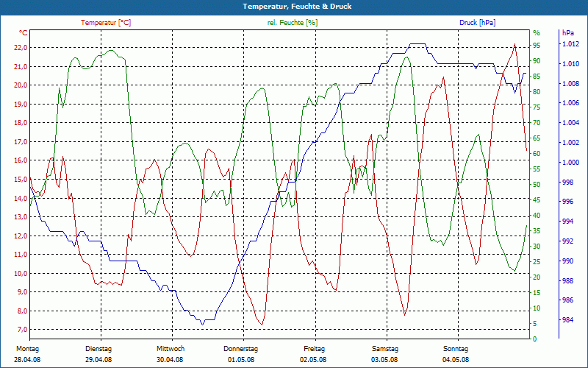Click the blue "984" pressure axis value

567,320
